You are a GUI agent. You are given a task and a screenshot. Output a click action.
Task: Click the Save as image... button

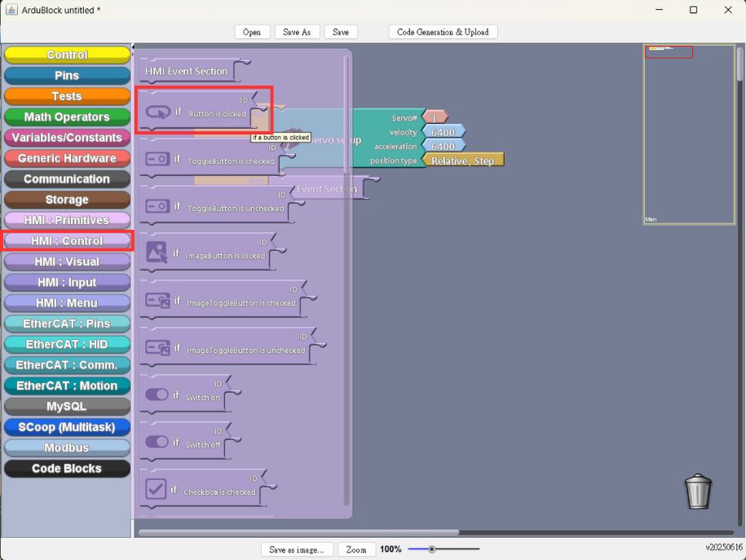coord(297,549)
